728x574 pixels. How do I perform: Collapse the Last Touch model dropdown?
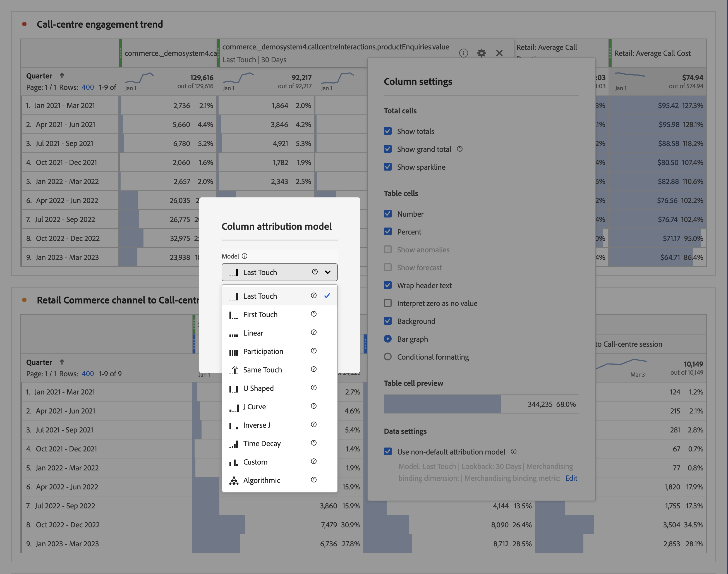click(x=327, y=272)
